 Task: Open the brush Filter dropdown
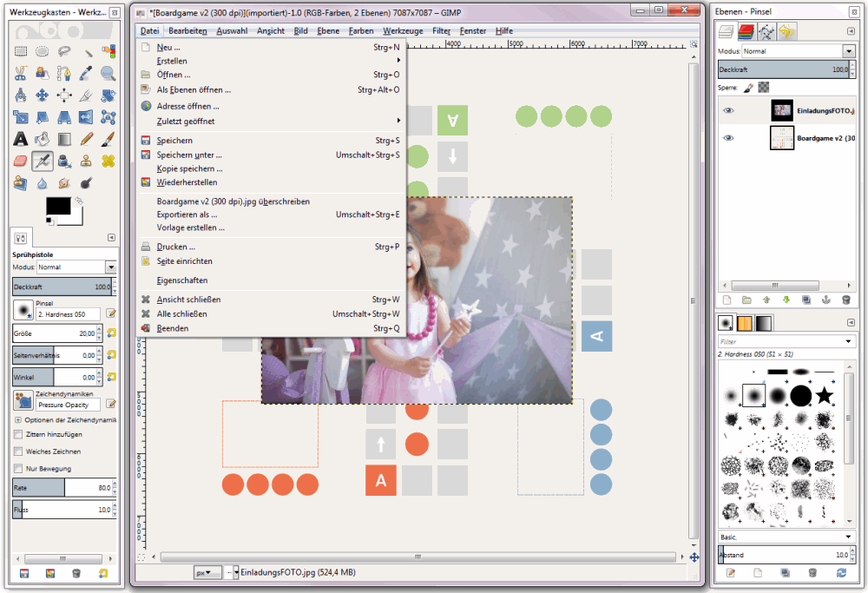coord(848,341)
